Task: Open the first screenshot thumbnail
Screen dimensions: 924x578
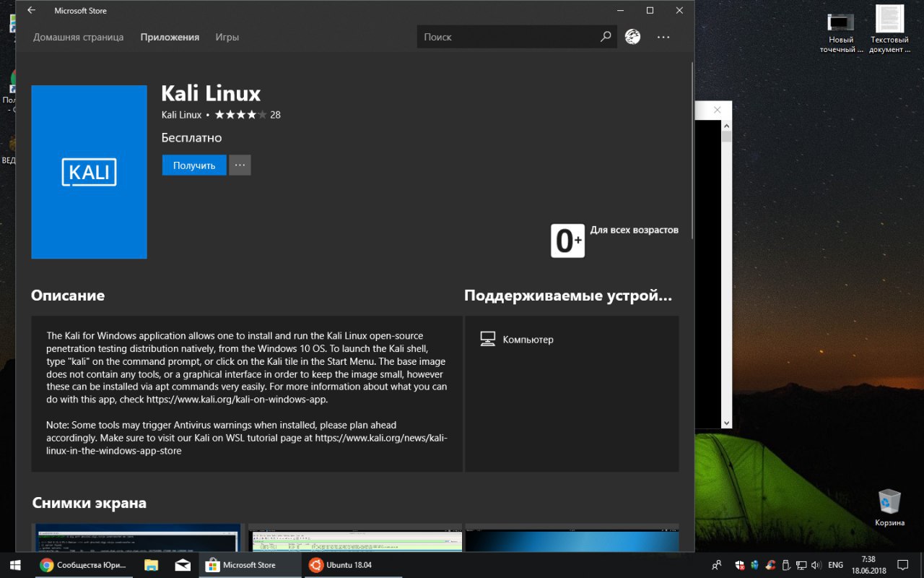Action: [x=138, y=538]
